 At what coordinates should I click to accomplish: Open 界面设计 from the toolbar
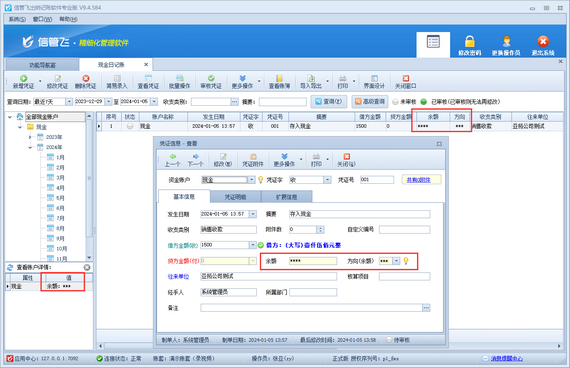(x=374, y=82)
